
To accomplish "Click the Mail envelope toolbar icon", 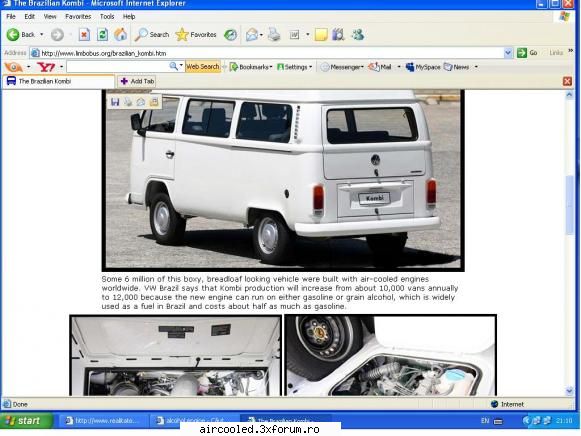I will 252,35.
